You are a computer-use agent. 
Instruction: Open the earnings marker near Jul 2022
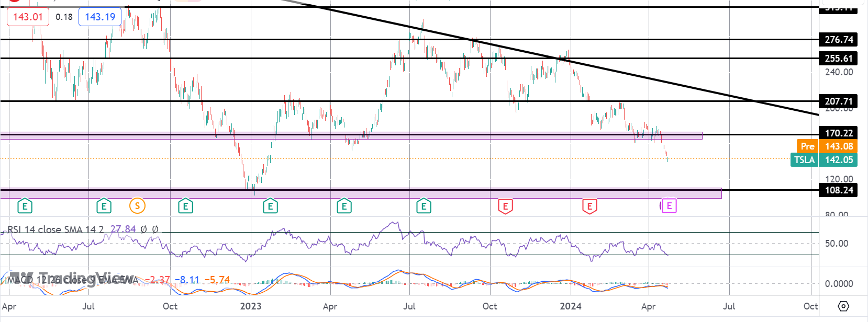tap(104, 206)
